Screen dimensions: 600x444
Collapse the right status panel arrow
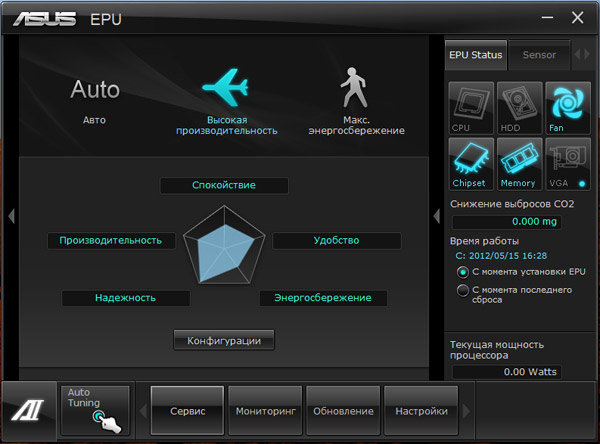tap(437, 216)
